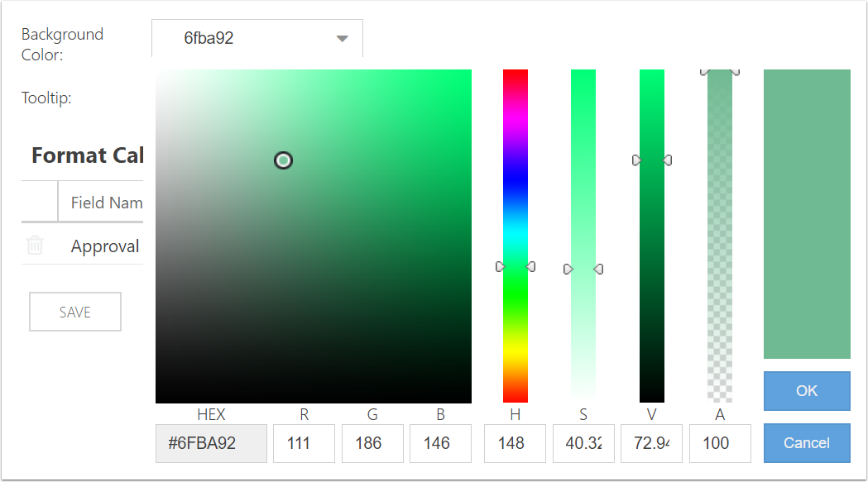This screenshot has width=868, height=482.
Task: Click the H hue input field
Action: tap(515, 443)
